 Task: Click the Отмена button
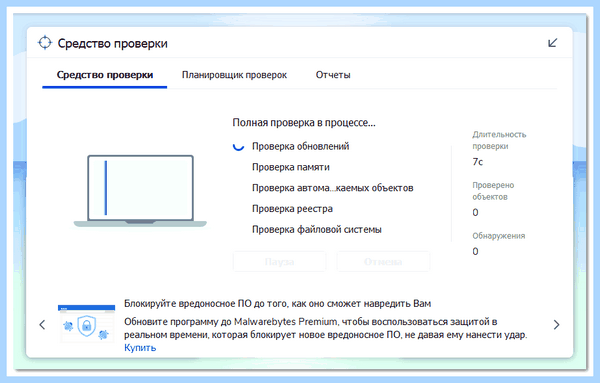coord(383,262)
